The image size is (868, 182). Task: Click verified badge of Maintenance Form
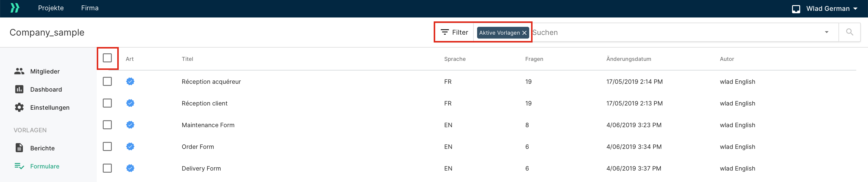click(131, 125)
